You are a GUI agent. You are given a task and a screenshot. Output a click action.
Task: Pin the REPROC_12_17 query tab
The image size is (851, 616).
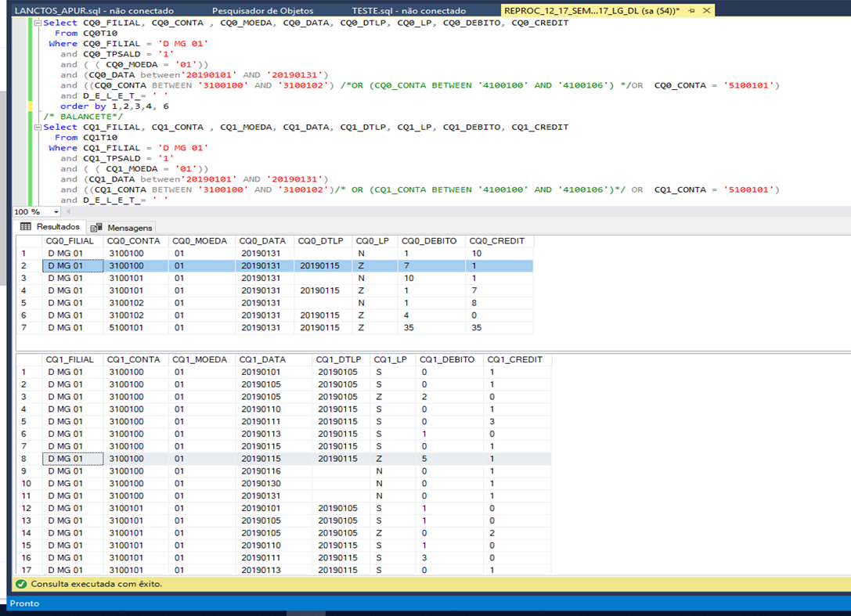(692, 11)
